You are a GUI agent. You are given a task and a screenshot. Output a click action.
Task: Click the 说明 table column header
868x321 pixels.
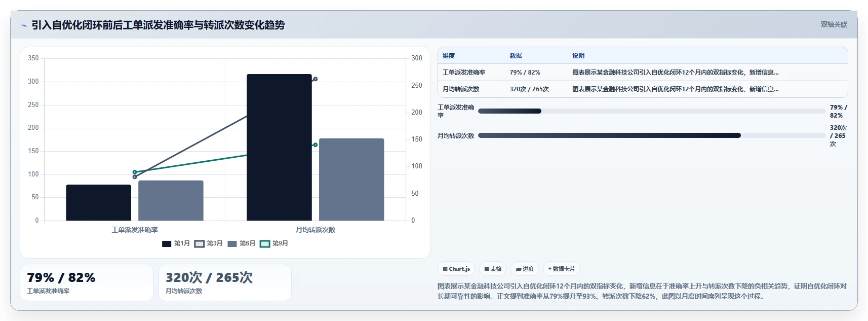(578, 56)
